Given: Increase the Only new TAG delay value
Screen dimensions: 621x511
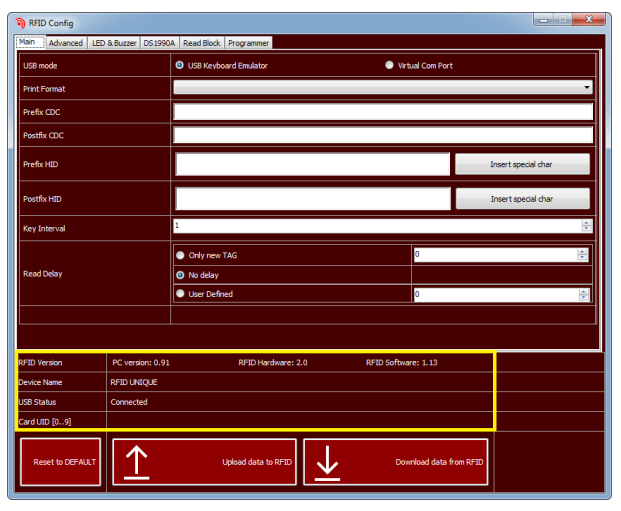Looking at the screenshot, I should click(583, 251).
